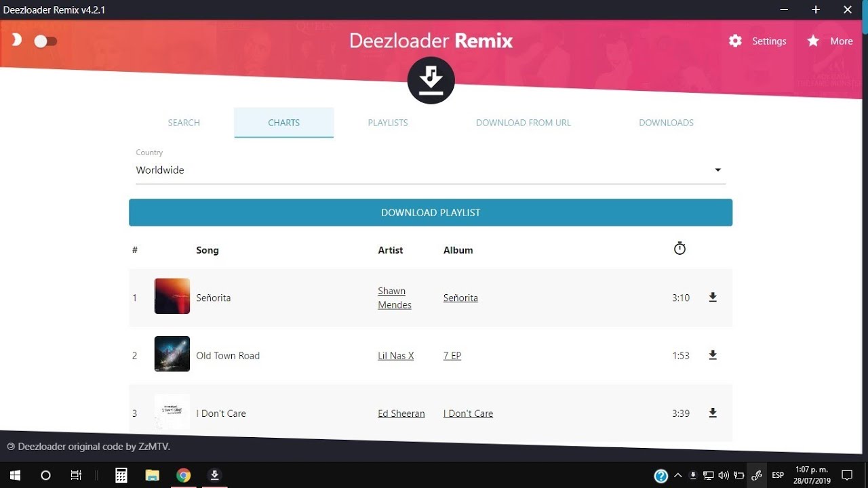Click the I Don't Care cover thumbnail
868x488 pixels.
tap(172, 411)
